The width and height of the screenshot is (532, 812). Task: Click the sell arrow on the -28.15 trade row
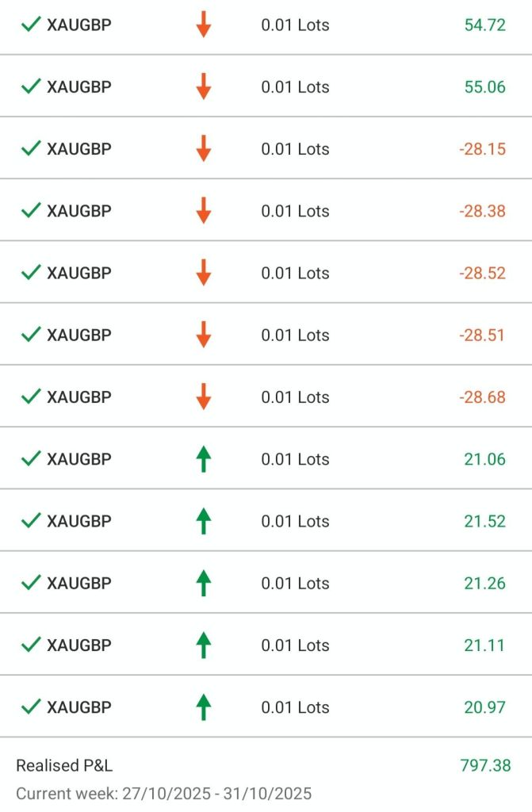[204, 148]
